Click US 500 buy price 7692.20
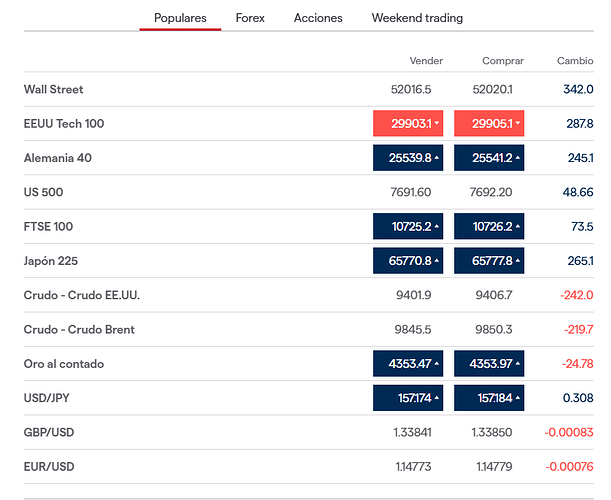 [x=491, y=192]
